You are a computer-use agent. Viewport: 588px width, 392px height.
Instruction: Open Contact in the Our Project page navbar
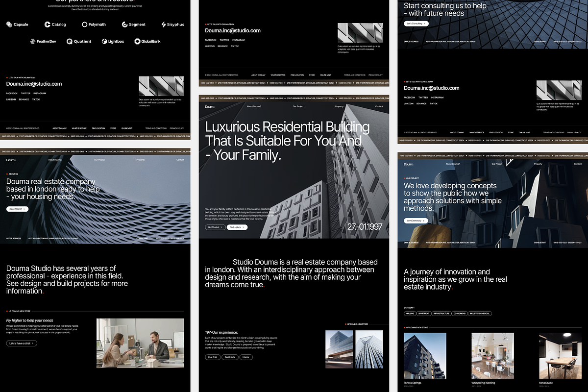578,164
